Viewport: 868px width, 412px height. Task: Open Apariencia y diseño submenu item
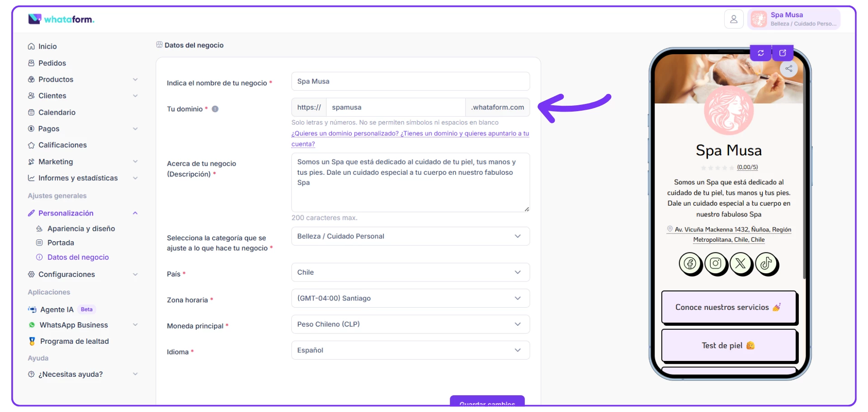tap(81, 229)
